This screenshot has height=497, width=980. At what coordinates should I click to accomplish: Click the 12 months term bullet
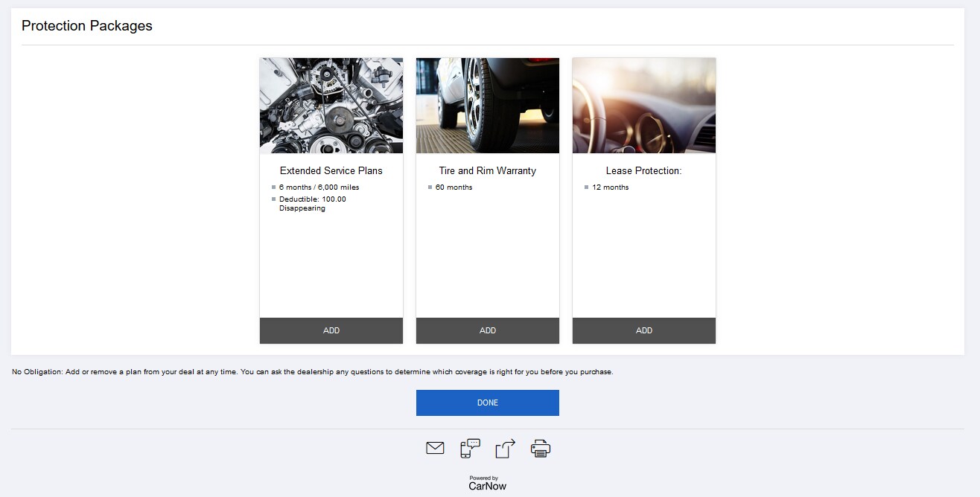click(x=610, y=187)
